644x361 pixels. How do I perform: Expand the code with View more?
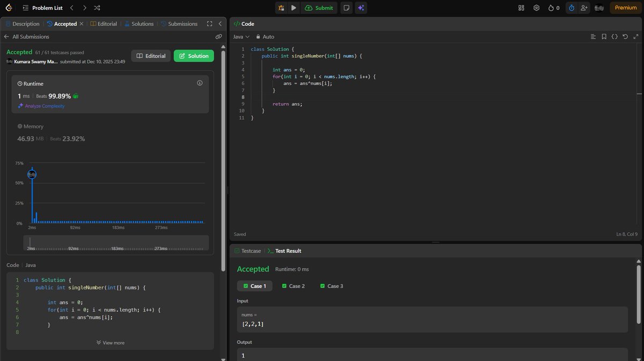click(x=111, y=343)
